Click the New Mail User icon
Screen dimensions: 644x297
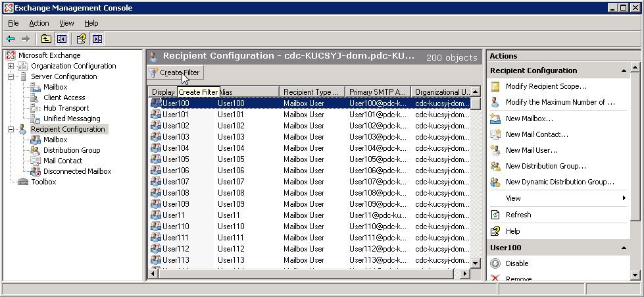click(x=496, y=150)
